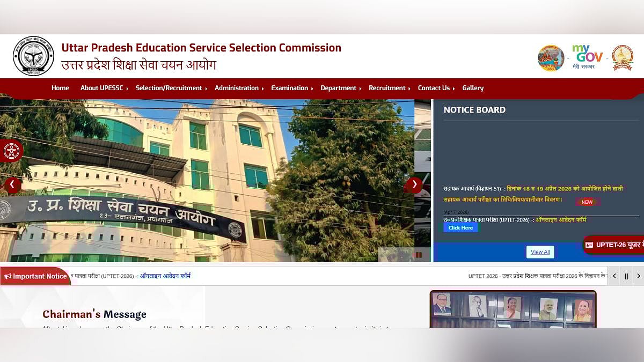The height and width of the screenshot is (362, 644).
Task: Show previous news ticker item
Action: pyautogui.click(x=613, y=276)
